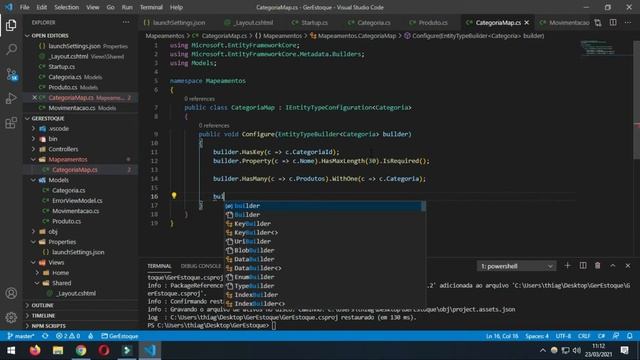The width and height of the screenshot is (640, 360).
Task: Collapse the Mapeamentos folder
Action: pos(67,159)
